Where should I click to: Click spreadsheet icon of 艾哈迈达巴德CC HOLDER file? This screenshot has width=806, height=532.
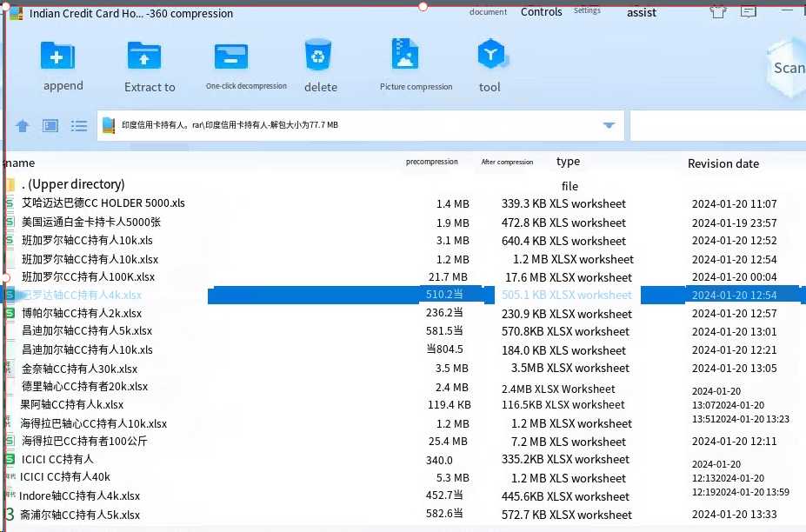coord(10,203)
